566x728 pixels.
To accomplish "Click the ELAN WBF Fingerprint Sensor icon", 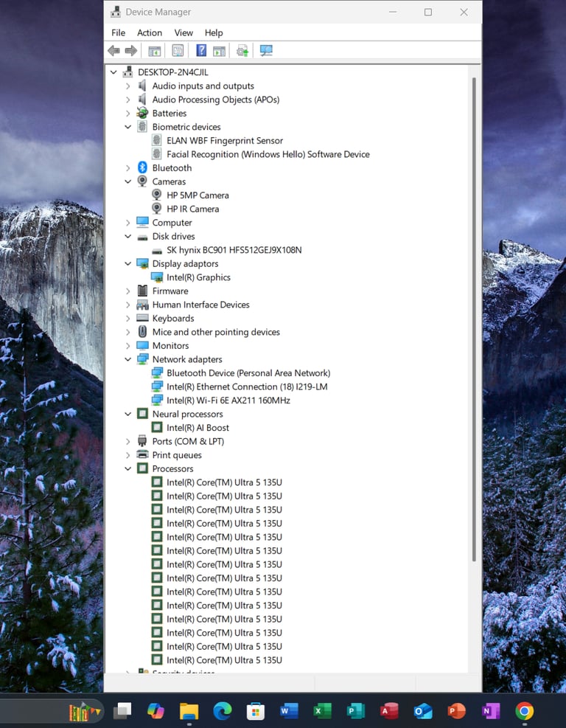I will click(x=157, y=140).
